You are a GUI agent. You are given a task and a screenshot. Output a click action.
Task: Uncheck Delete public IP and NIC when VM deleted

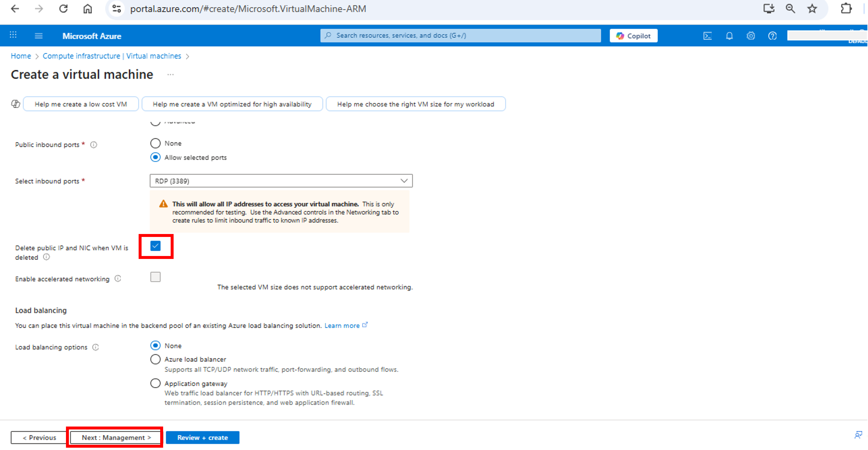click(x=155, y=246)
